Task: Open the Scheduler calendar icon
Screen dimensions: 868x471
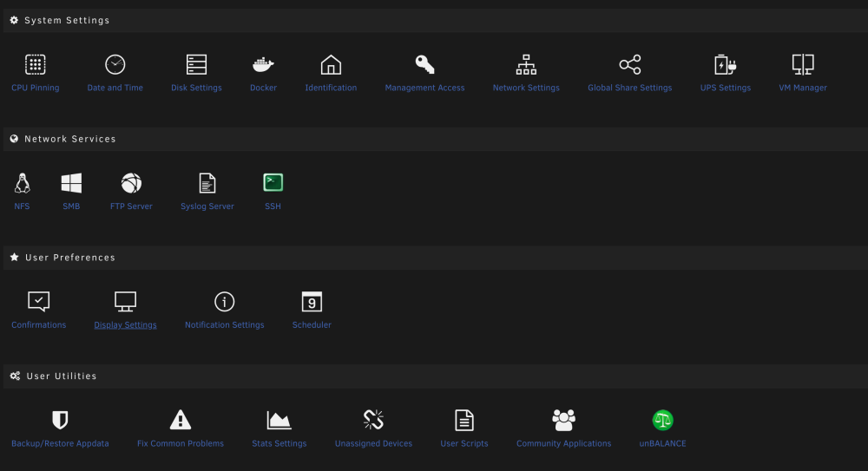Action: [x=312, y=302]
